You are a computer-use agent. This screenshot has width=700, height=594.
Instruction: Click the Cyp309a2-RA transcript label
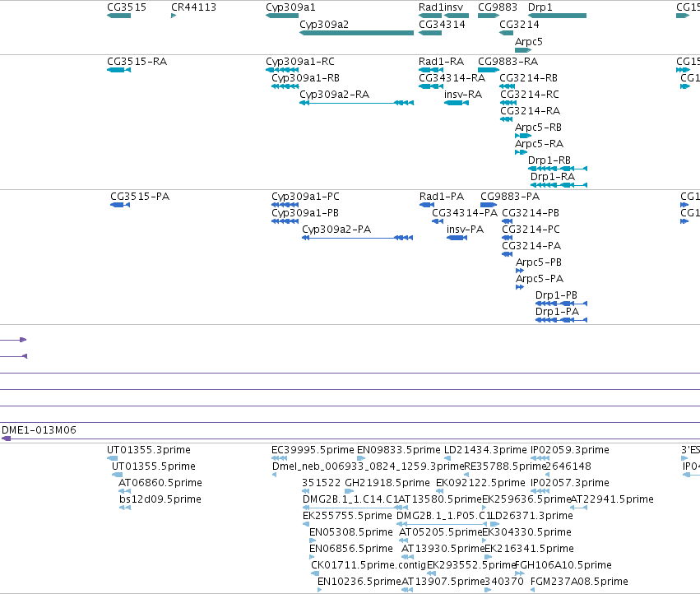335,95
